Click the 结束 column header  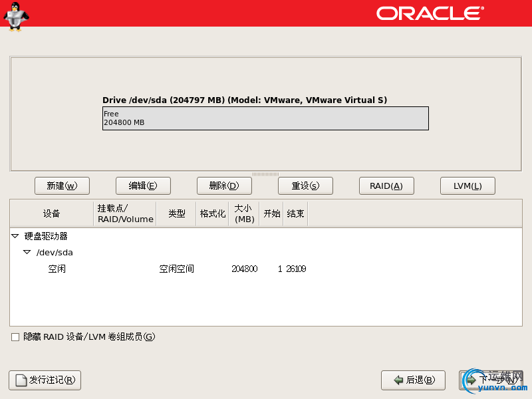point(295,213)
